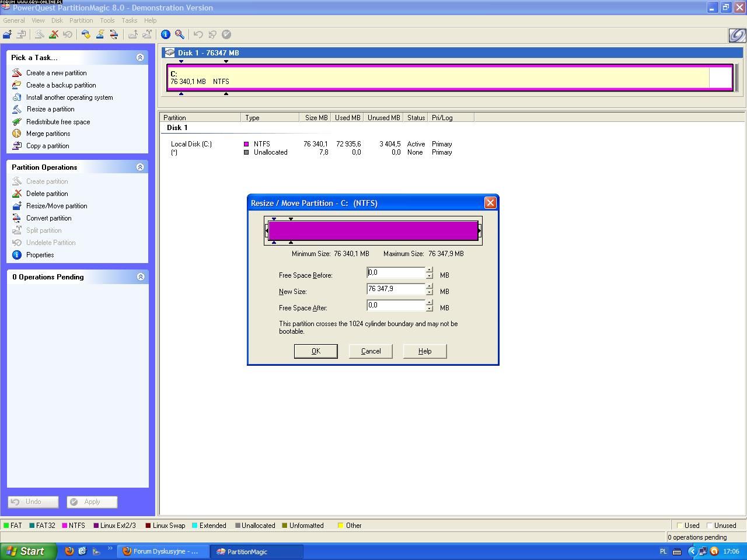This screenshot has height=560, width=747.
Task: Open the Tasks menu
Action: tap(130, 20)
